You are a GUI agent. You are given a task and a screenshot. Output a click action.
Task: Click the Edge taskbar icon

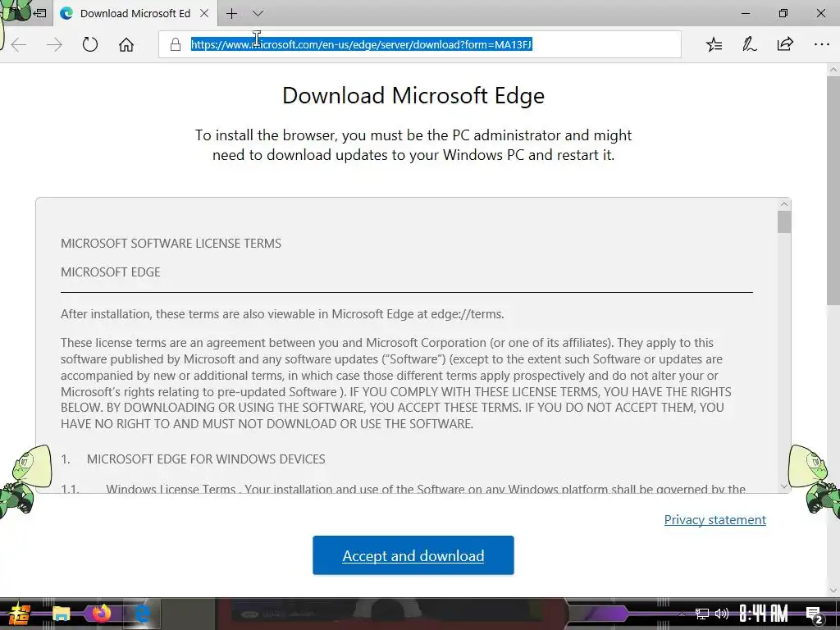(x=142, y=614)
